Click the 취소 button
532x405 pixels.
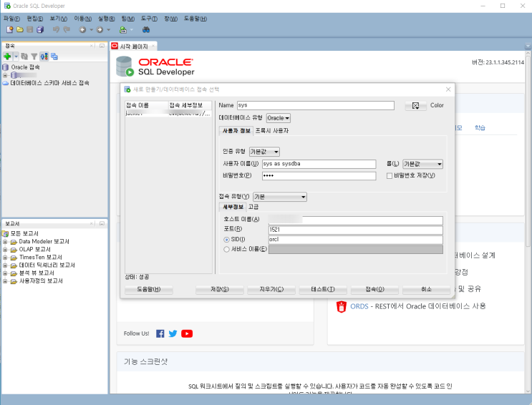pyautogui.click(x=426, y=289)
